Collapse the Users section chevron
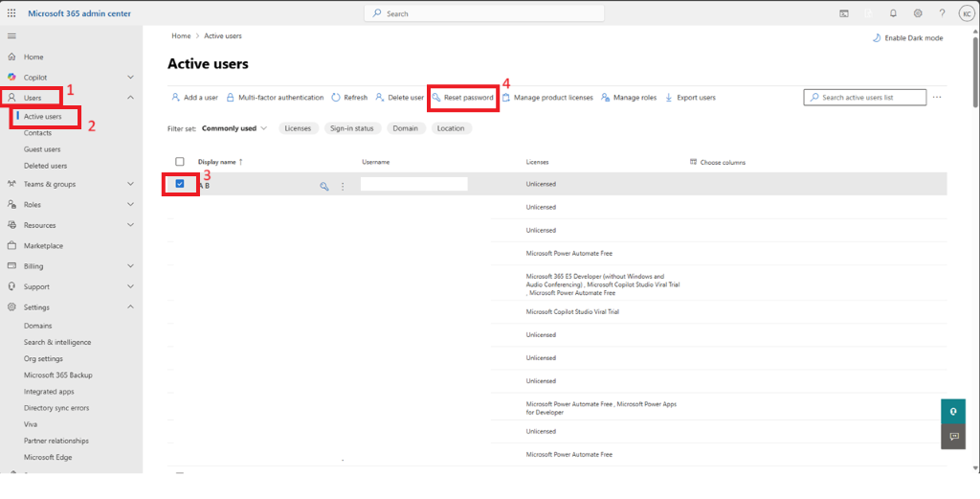The width and height of the screenshot is (980, 499). point(130,98)
